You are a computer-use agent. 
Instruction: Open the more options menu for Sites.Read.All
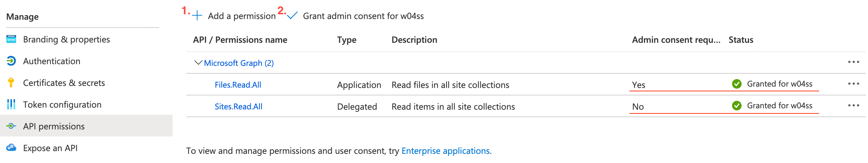coord(853,106)
